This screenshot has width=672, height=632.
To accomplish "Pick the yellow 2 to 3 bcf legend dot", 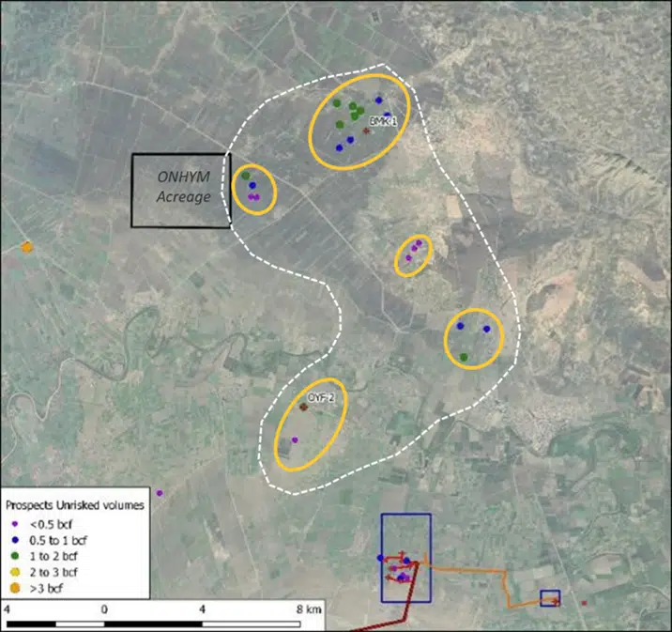I will pyautogui.click(x=16, y=572).
